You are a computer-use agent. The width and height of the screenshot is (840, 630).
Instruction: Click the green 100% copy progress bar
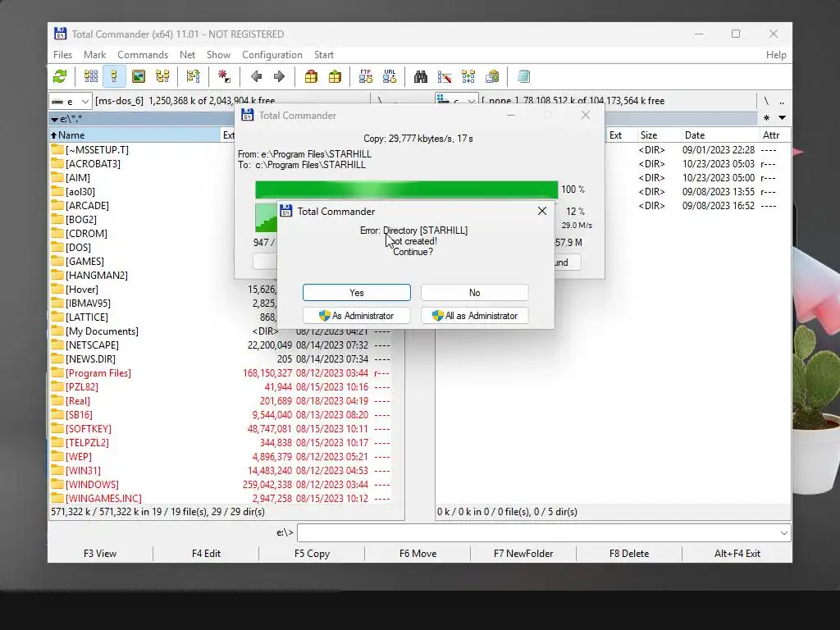click(x=407, y=189)
